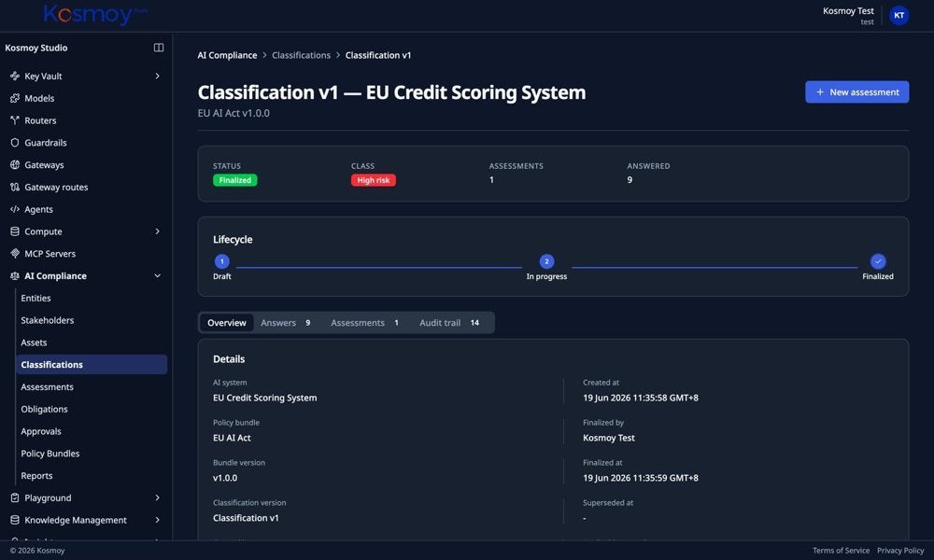
Task: Expand the Playground submenu chevron
Action: [x=157, y=498]
